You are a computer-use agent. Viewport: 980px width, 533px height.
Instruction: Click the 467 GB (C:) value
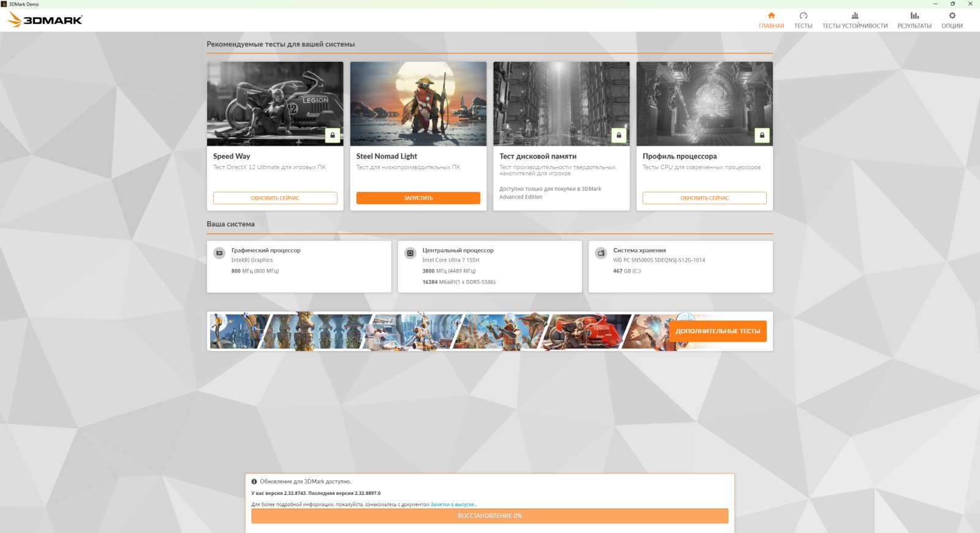pos(627,271)
